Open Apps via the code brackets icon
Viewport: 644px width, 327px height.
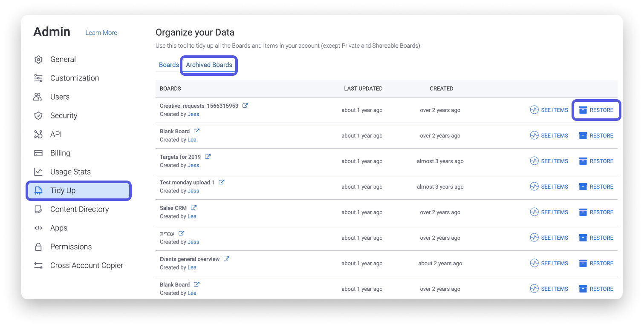(x=38, y=228)
